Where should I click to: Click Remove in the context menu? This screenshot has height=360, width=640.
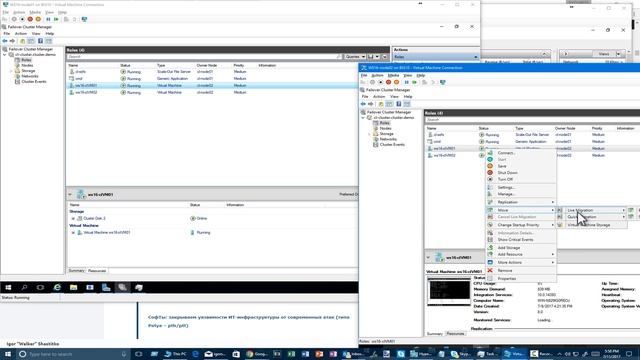[504, 271]
